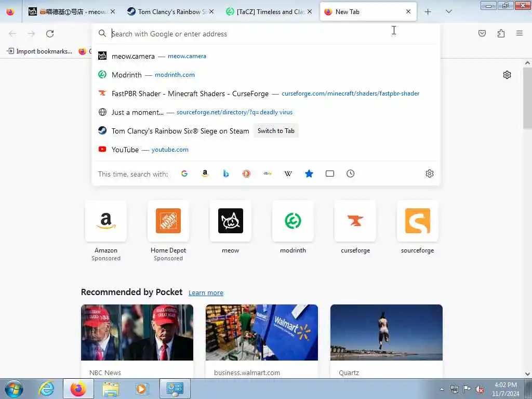Open the Firefox hamburger application menu
Image resolution: width=532 pixels, height=399 pixels.
tap(520, 33)
